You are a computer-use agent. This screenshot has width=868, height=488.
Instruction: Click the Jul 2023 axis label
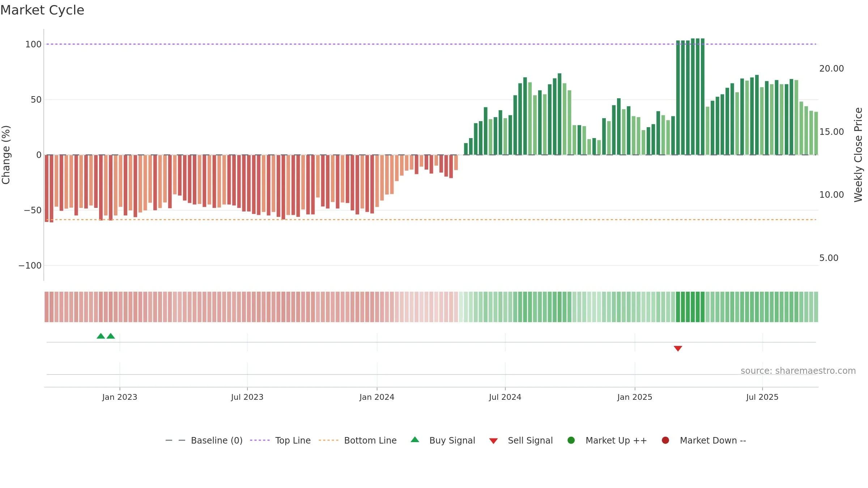[x=247, y=397]
